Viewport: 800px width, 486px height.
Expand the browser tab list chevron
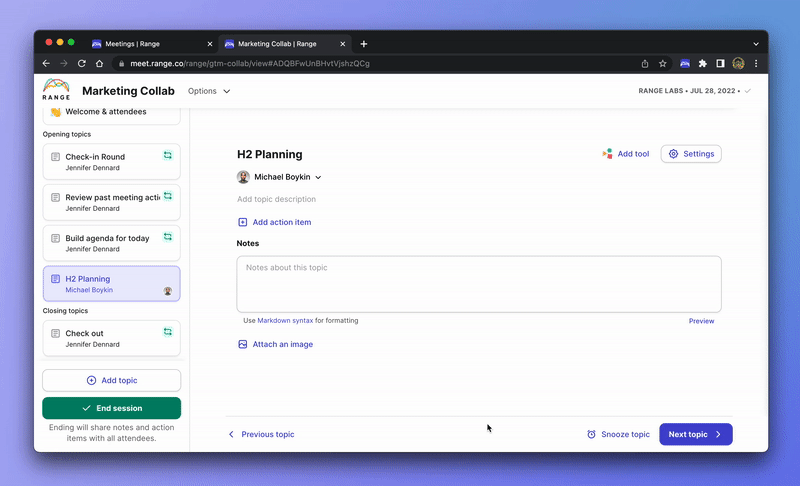click(x=756, y=44)
